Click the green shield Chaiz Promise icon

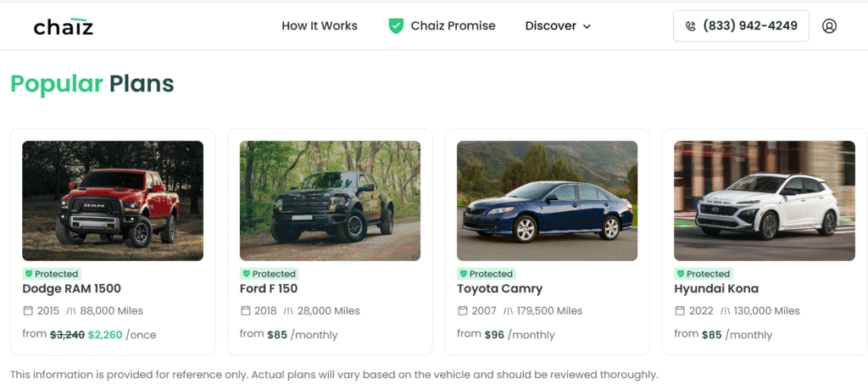(x=396, y=25)
